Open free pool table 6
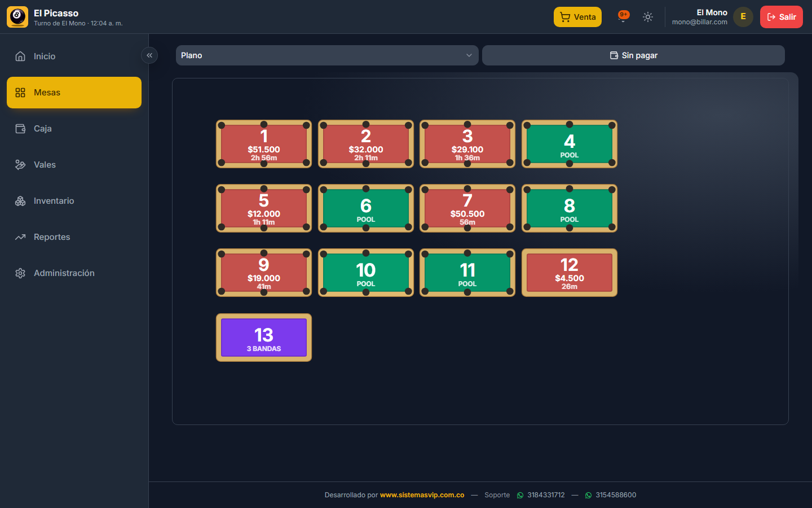 tap(366, 208)
